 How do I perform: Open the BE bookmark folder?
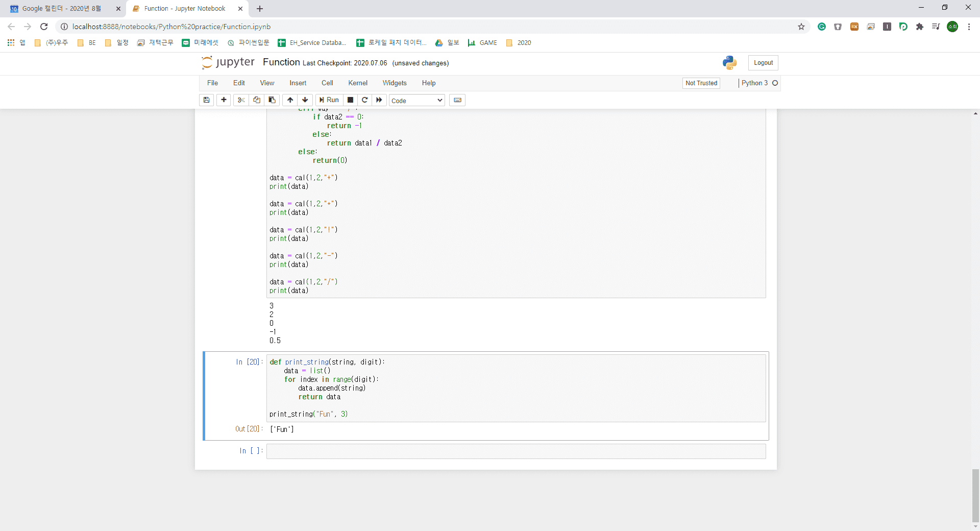tap(87, 43)
